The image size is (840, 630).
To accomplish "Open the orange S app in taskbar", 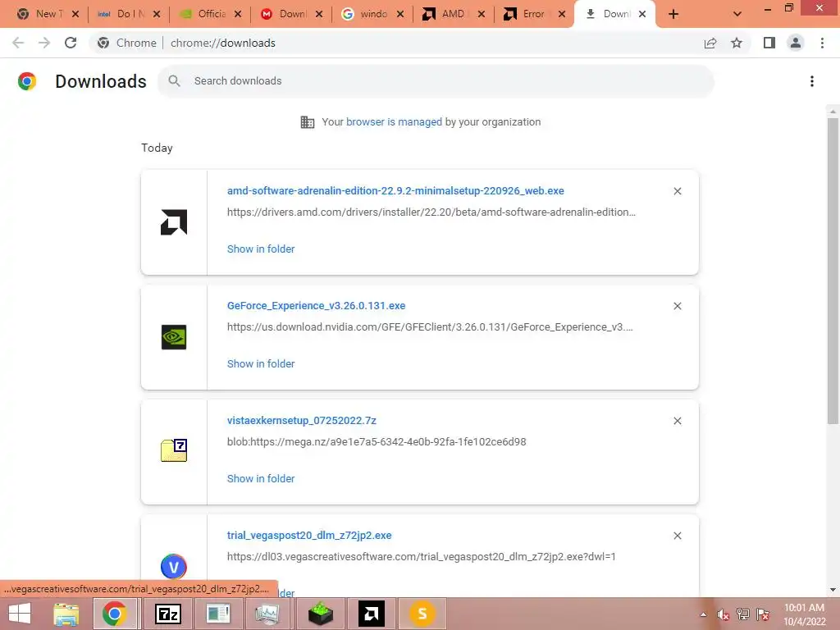I will [x=422, y=614].
